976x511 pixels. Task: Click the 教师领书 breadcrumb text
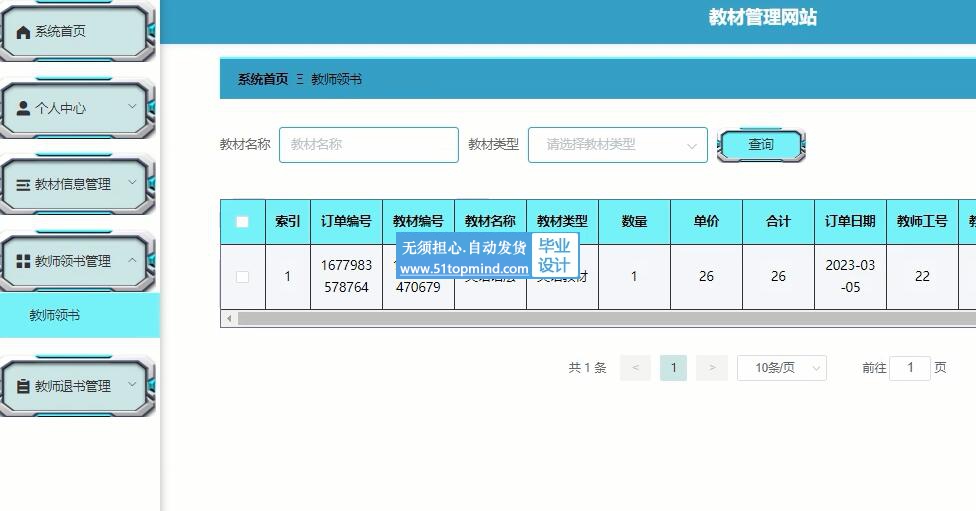(336, 79)
